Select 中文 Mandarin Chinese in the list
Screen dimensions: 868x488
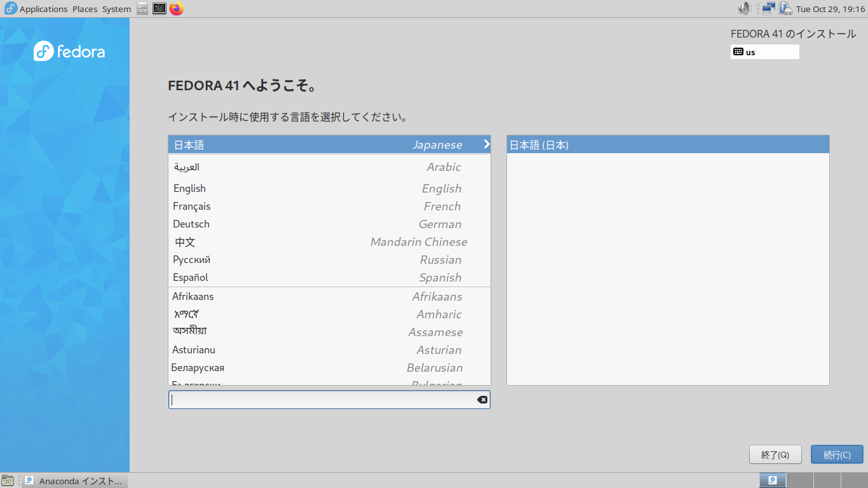click(329, 242)
